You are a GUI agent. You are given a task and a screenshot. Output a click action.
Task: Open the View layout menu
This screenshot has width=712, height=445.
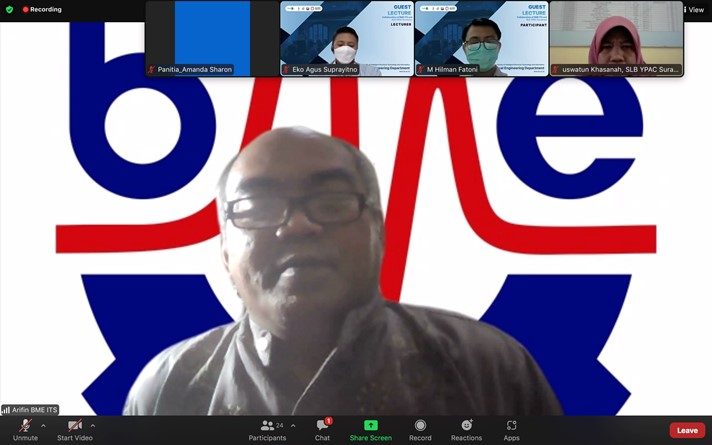(693, 9)
